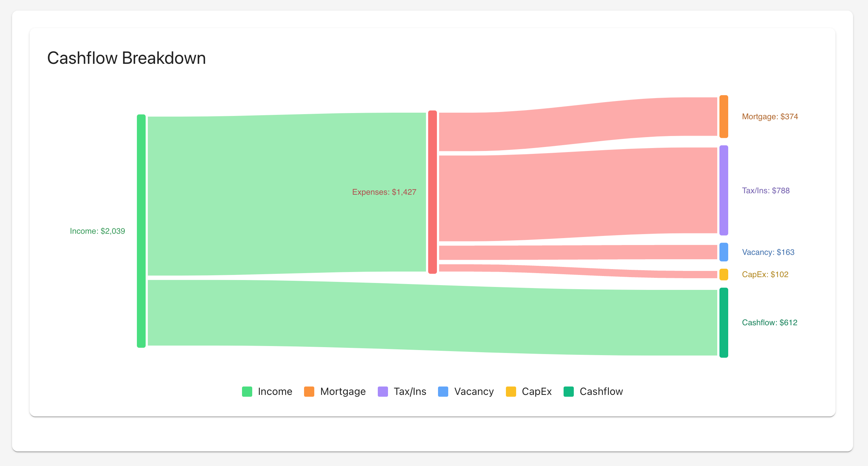
Task: Click the Expenses to Tax/Ins flow band
Action: coord(577,195)
